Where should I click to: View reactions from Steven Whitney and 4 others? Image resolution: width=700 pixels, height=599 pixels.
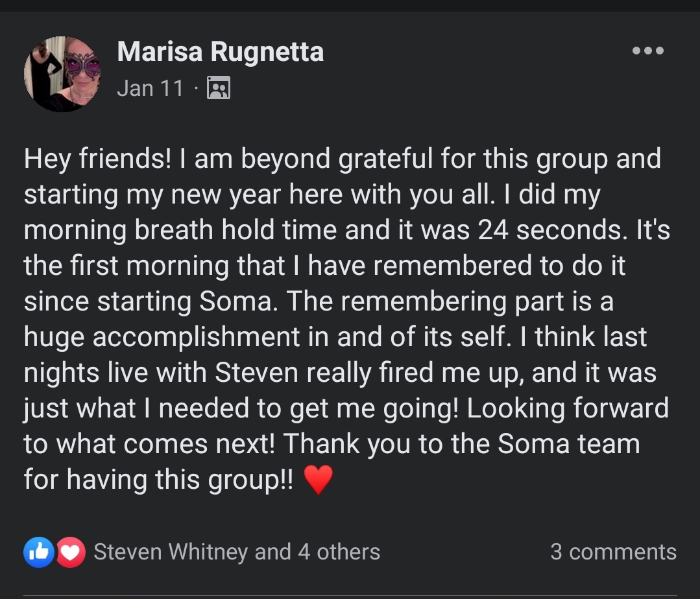pyautogui.click(x=237, y=552)
